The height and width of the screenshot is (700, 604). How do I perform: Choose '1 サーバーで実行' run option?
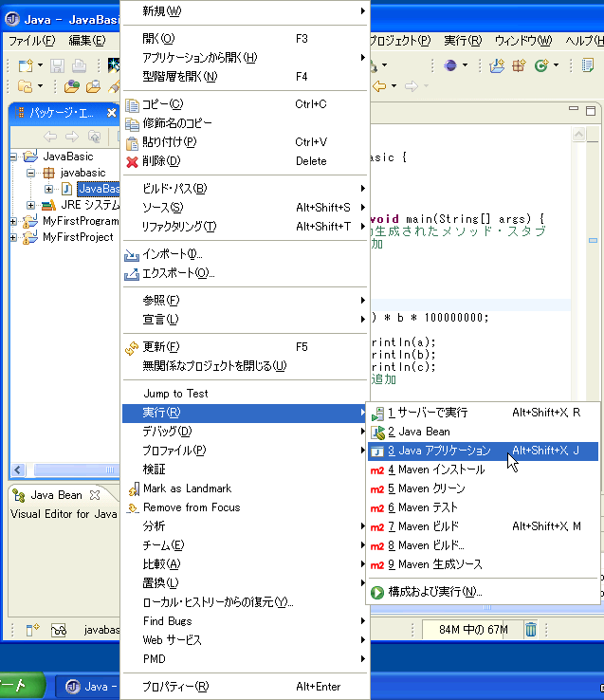[x=427, y=413]
